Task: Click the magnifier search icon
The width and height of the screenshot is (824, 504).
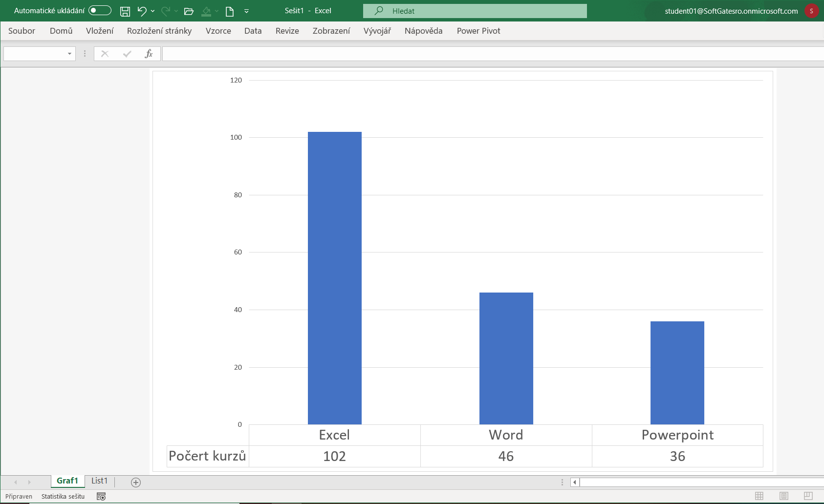Action: coord(379,11)
